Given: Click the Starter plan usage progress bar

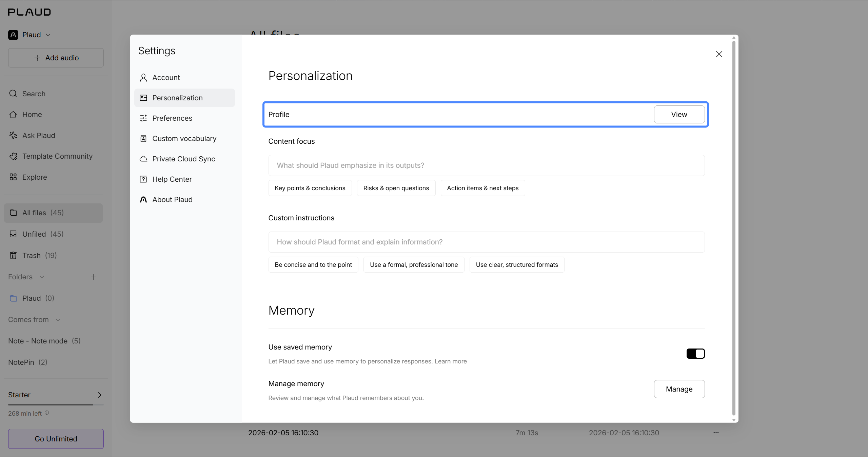Looking at the screenshot, I should click(56, 405).
